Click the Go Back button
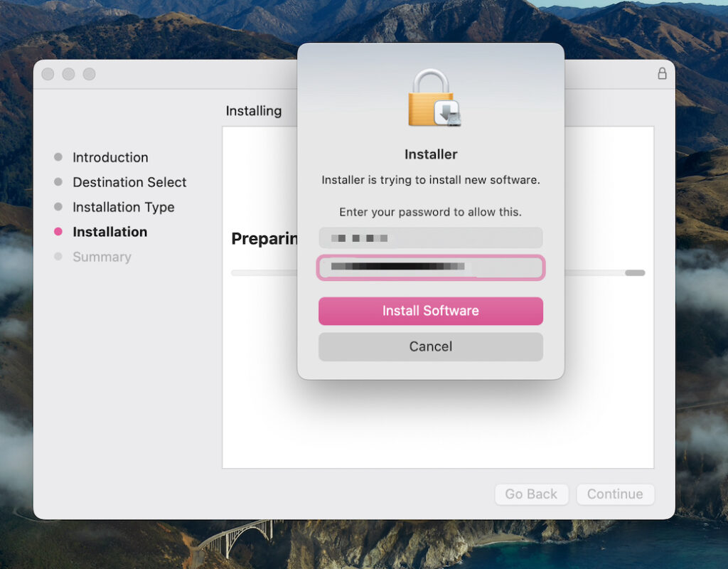728x569 pixels. click(x=531, y=494)
